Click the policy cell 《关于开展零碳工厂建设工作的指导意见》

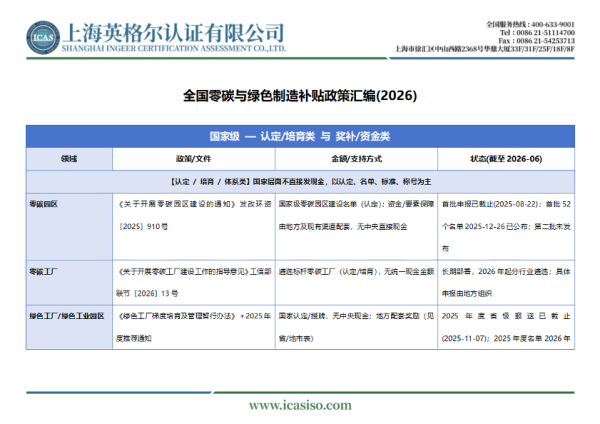point(194,283)
